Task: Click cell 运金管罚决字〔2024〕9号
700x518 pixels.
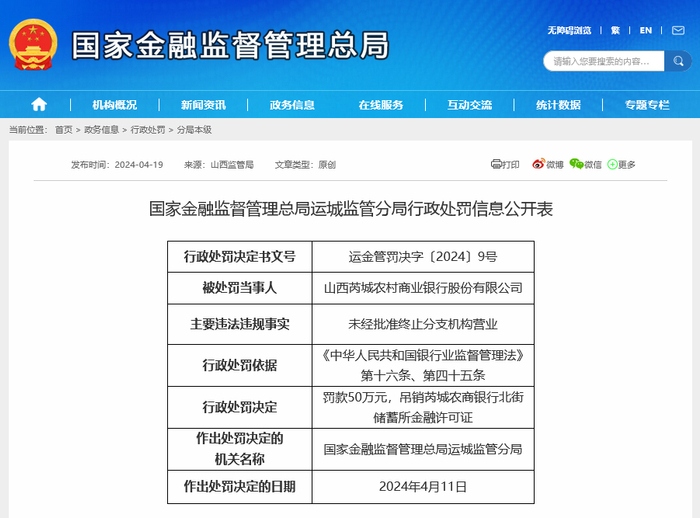Action: pyautogui.click(x=423, y=257)
